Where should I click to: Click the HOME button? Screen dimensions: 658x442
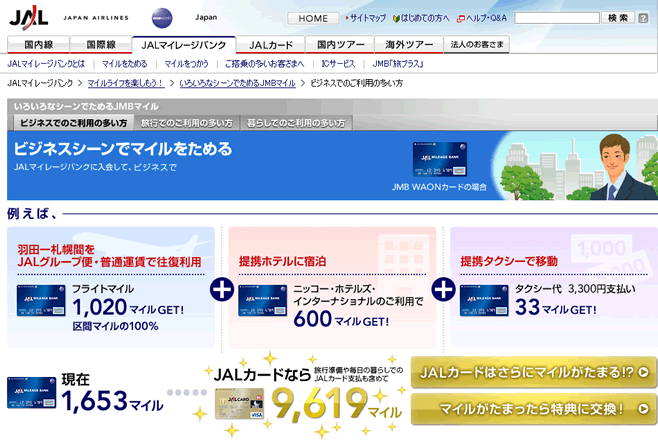[x=313, y=18]
